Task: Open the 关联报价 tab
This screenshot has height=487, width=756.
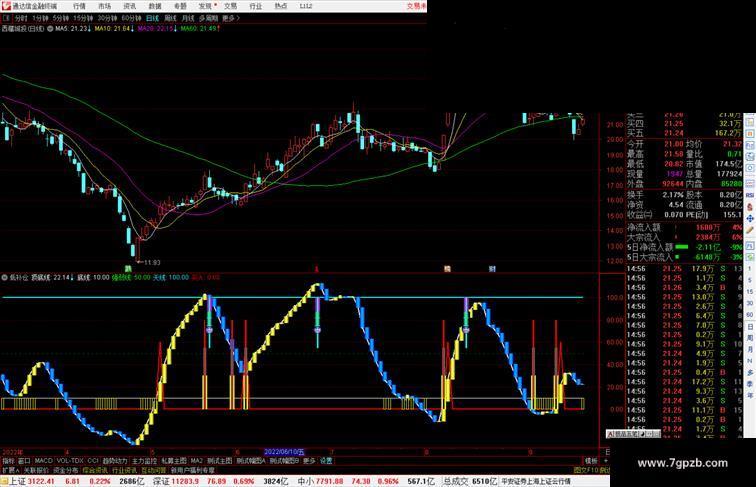Action: pos(37,470)
